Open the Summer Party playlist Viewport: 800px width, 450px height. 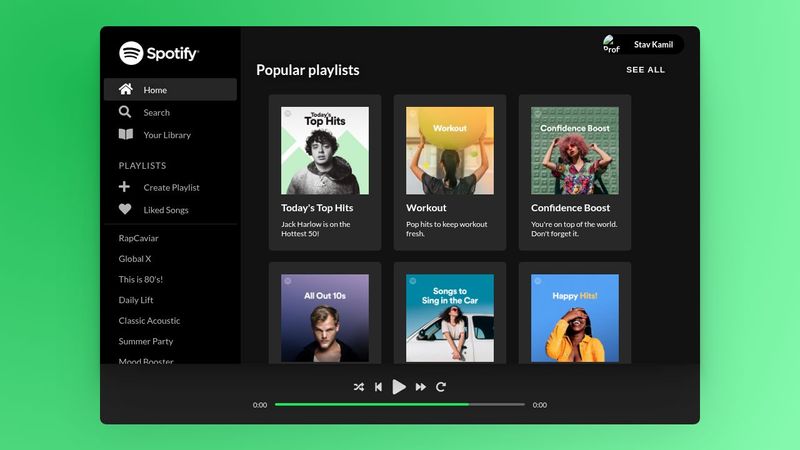click(x=145, y=341)
